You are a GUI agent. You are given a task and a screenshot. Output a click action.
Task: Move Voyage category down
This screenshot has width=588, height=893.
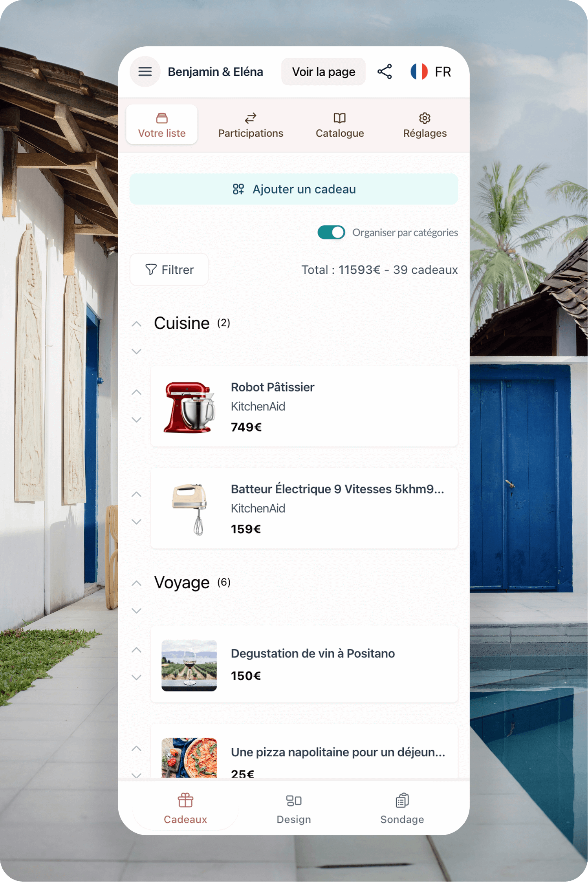coord(136,611)
